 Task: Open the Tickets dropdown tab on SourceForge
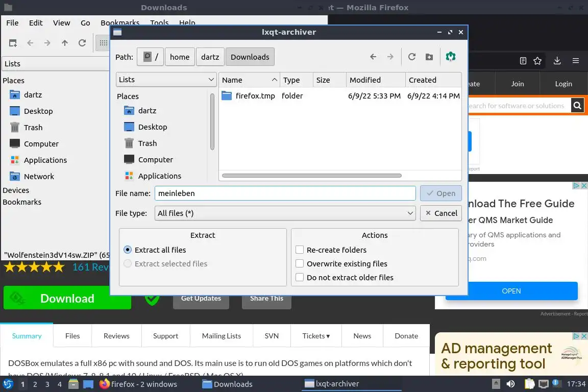click(316, 336)
